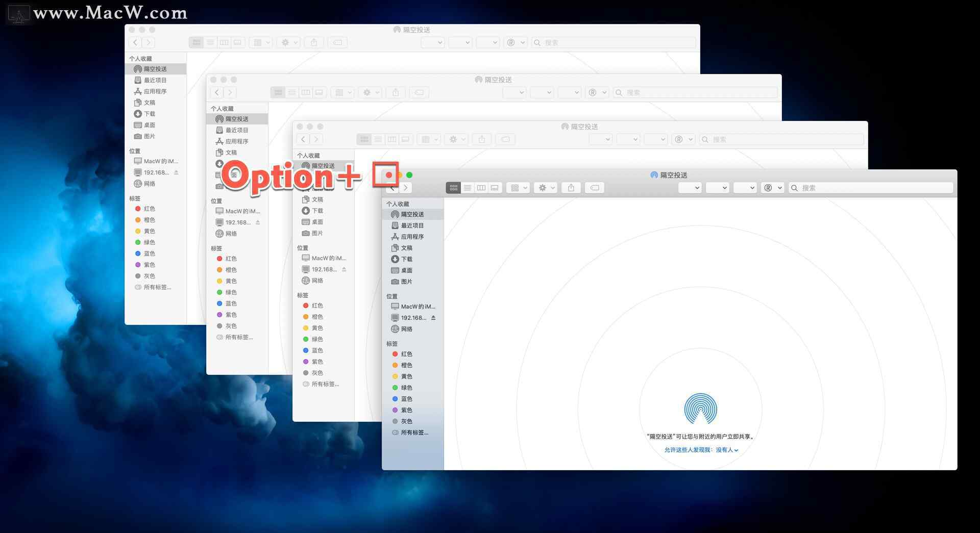Go back in the third Finder window
This screenshot has width=980, height=533.
(x=303, y=139)
